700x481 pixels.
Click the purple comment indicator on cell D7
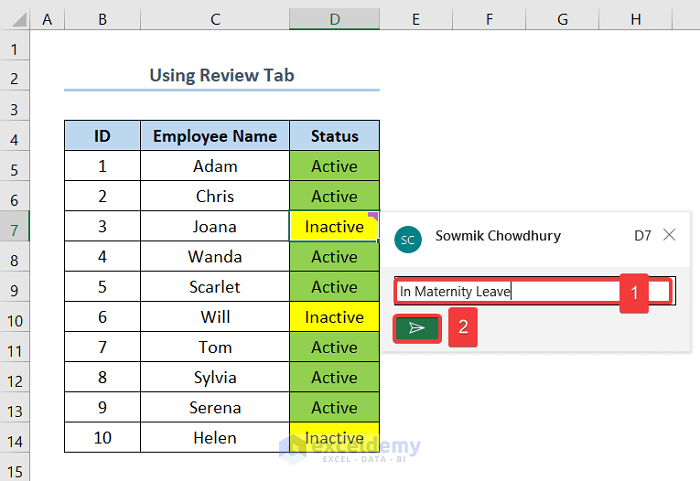point(374,216)
